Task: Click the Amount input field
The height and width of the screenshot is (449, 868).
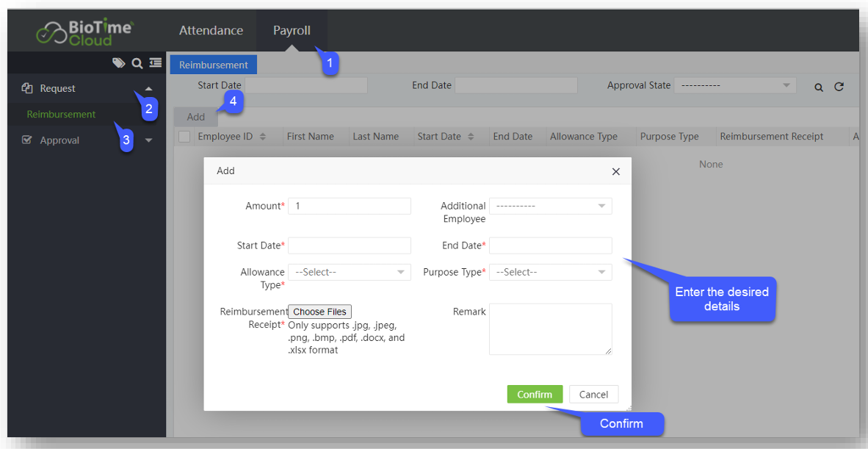Action: [350, 206]
